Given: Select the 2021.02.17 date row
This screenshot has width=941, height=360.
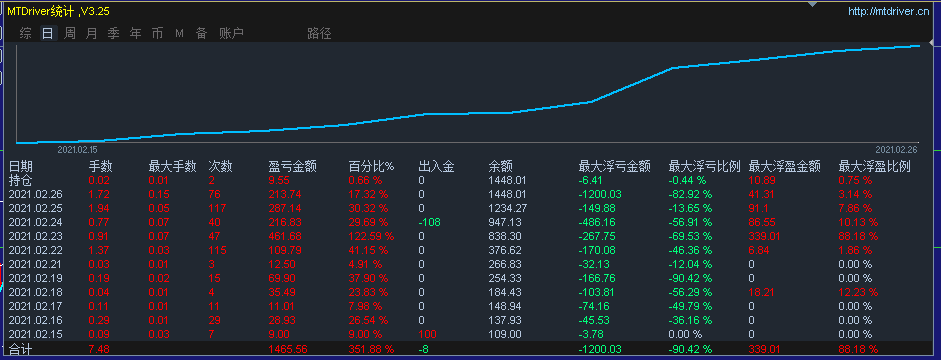Looking at the screenshot, I should [35, 306].
